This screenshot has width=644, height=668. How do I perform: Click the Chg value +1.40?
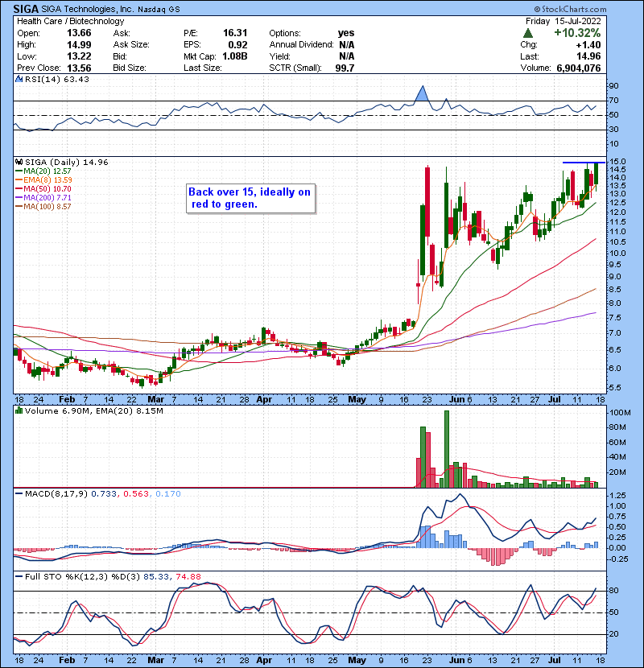point(588,45)
